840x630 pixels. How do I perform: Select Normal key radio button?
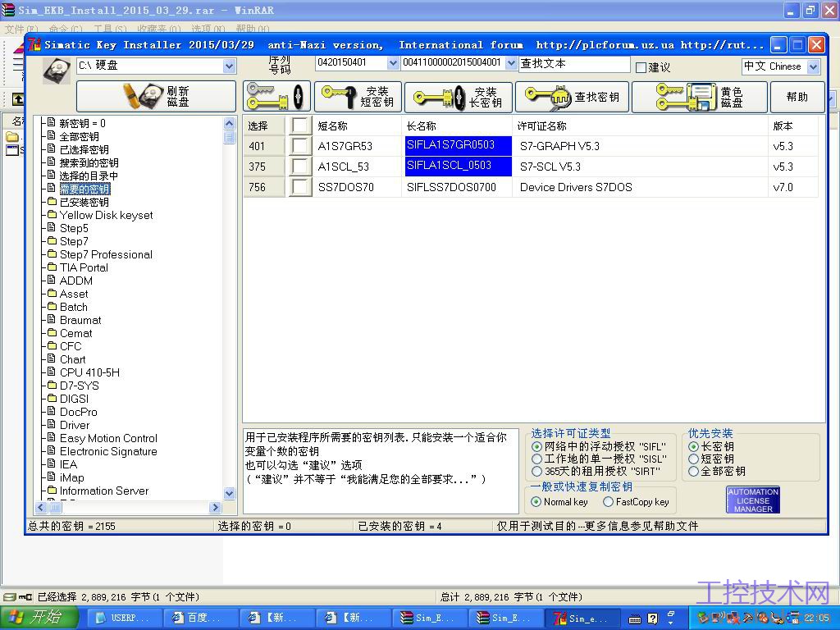[536, 502]
